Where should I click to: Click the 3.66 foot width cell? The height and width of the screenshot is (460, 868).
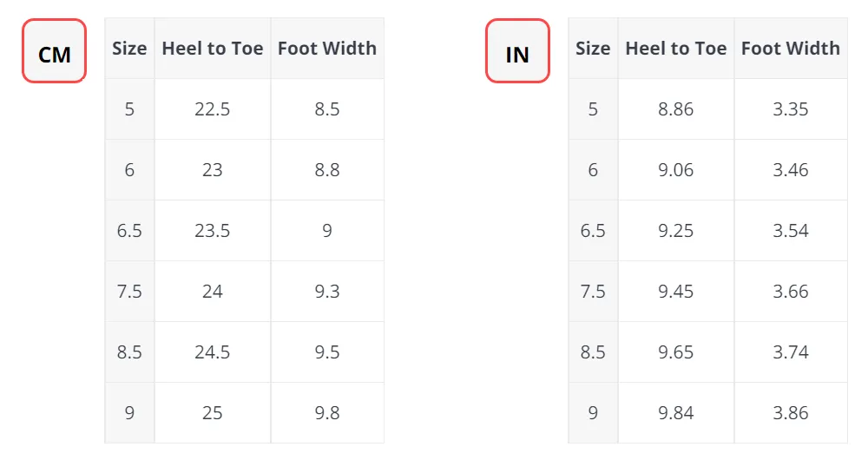[791, 291]
